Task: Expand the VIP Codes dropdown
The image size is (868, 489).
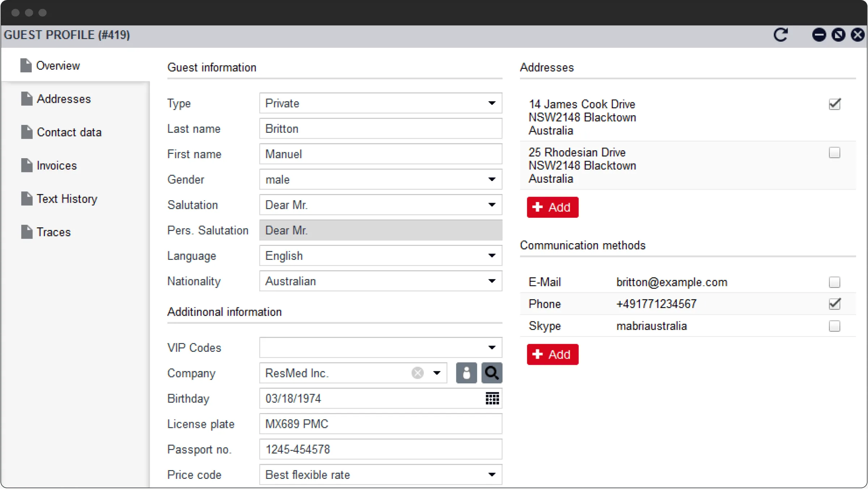Action: click(491, 348)
